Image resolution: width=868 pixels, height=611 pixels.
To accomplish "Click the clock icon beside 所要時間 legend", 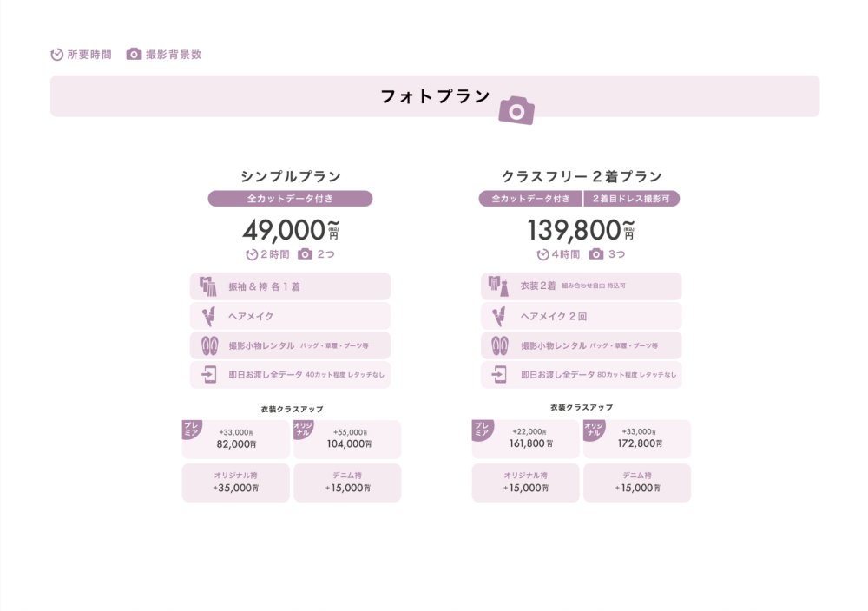I will (x=57, y=55).
